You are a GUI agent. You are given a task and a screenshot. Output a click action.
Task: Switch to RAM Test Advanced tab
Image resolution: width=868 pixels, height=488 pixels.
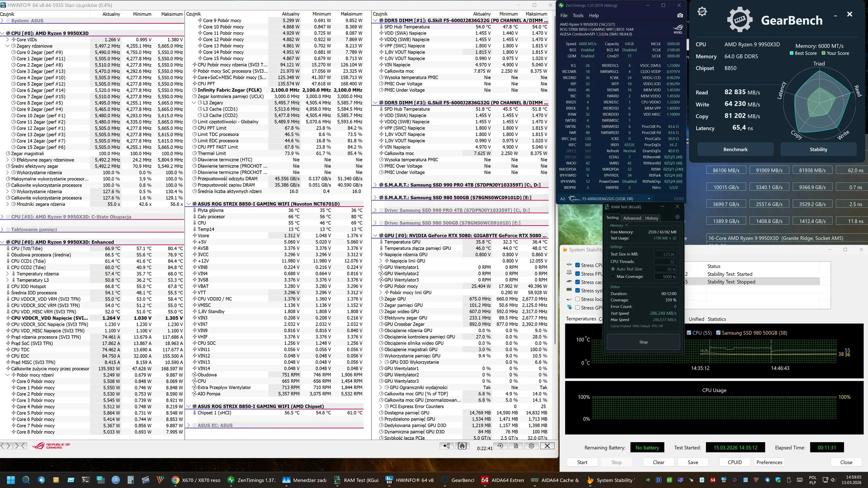coord(632,218)
